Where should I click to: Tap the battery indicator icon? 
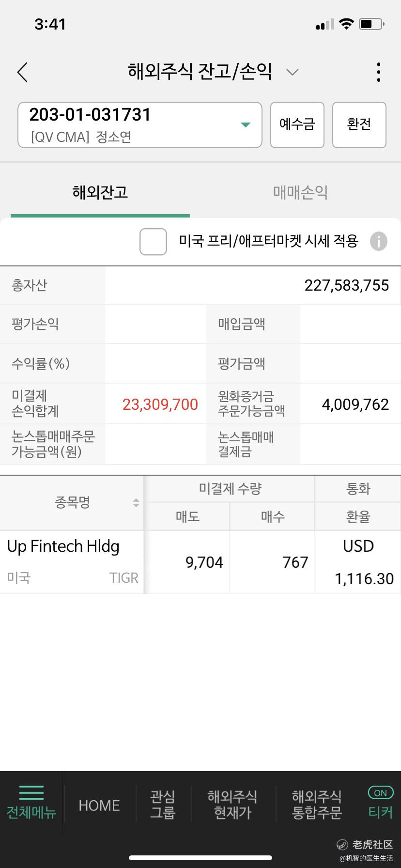click(371, 24)
